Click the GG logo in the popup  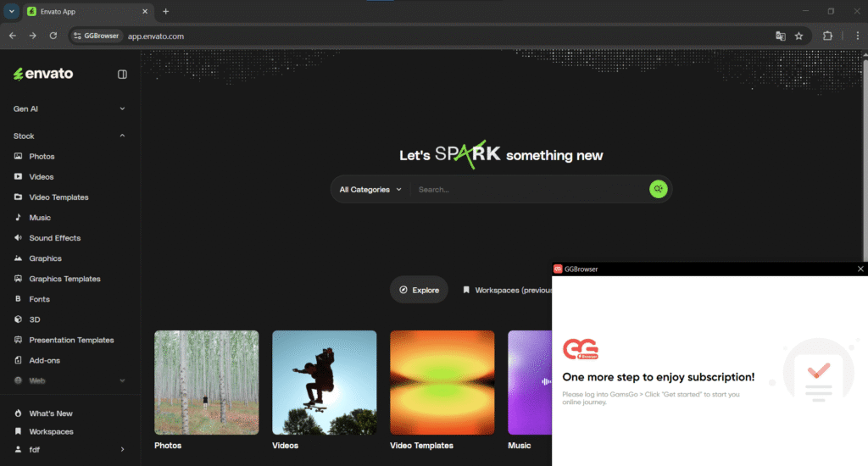[581, 349]
